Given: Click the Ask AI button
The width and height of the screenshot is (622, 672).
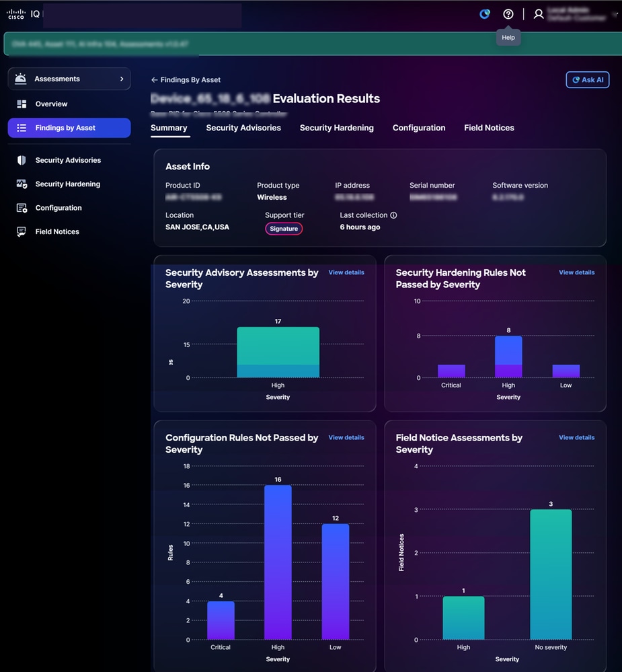Looking at the screenshot, I should coord(588,80).
